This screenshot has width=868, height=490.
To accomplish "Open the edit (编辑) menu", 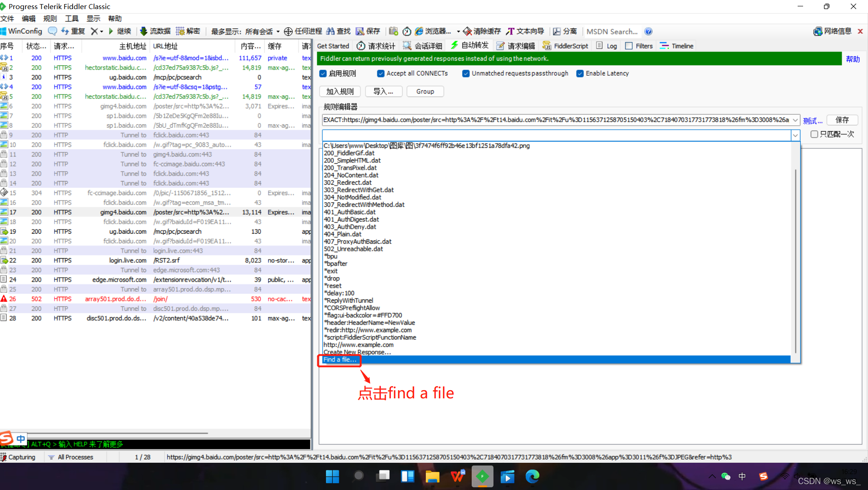I will click(x=29, y=19).
